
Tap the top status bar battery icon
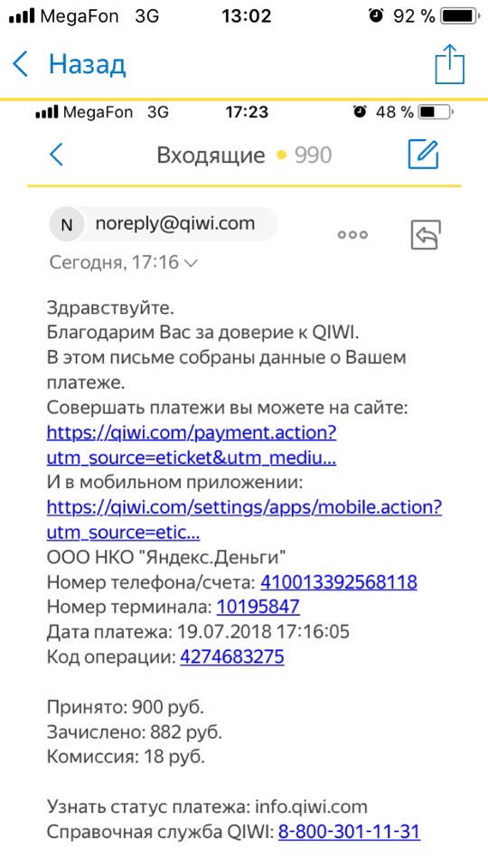pos(464,16)
